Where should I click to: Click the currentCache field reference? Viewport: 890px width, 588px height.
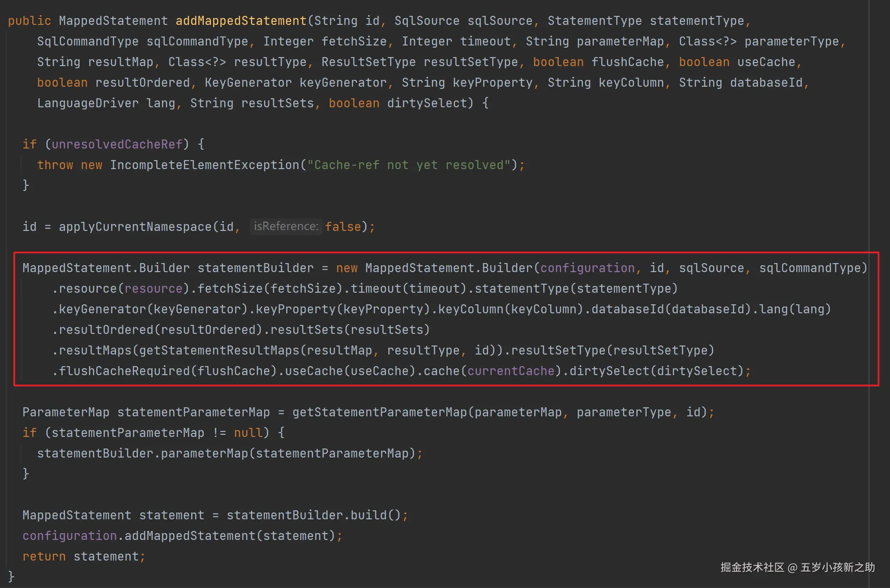[x=511, y=371]
